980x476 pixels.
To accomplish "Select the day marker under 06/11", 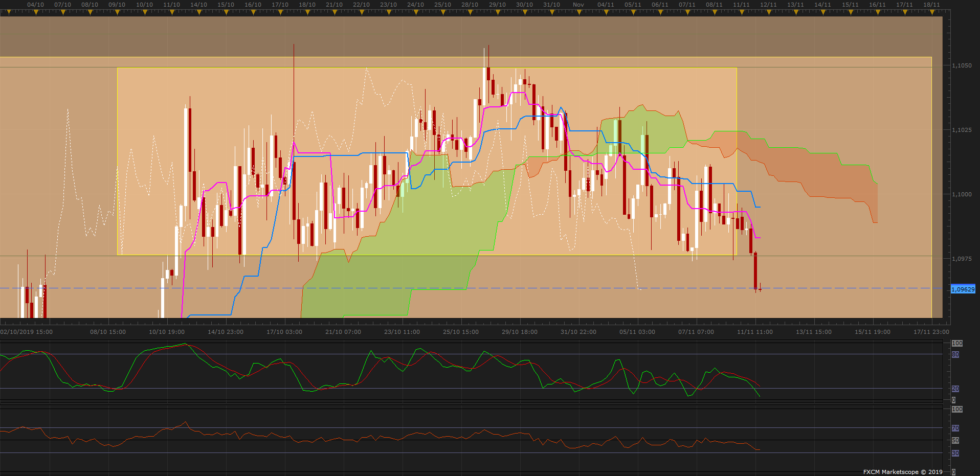I will 660,12.
